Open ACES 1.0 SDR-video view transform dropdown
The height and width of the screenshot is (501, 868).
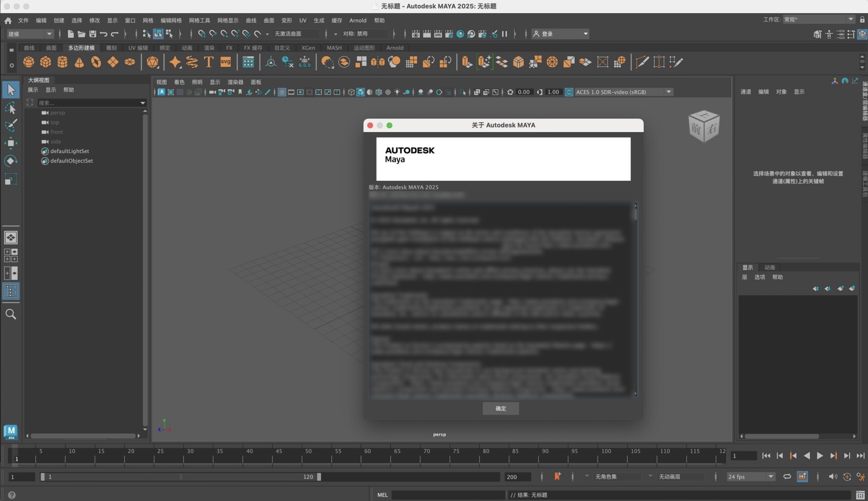tap(623, 92)
